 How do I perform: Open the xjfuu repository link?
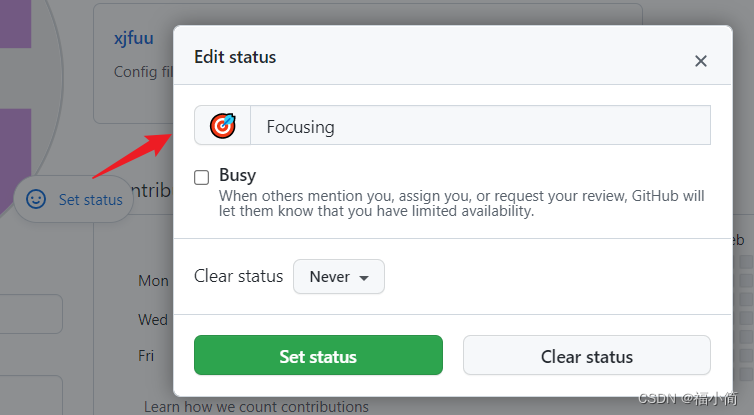coord(134,38)
